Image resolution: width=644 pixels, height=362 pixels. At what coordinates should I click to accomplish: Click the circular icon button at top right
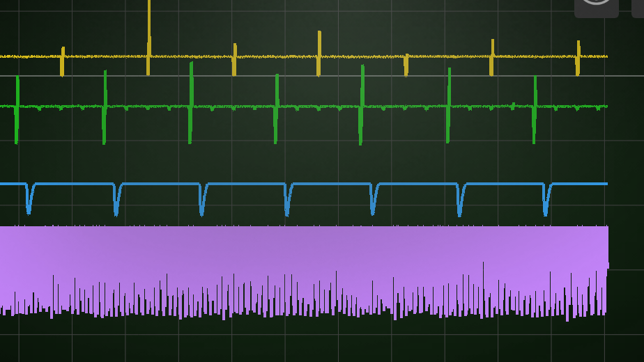pyautogui.click(x=596, y=6)
